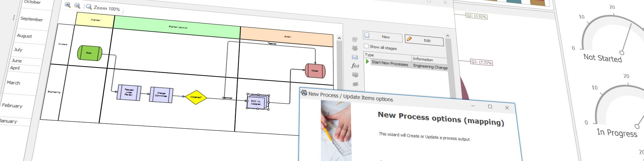This screenshot has width=644, height=161.
Task: Select August in the month list
Action: tap(24, 36)
